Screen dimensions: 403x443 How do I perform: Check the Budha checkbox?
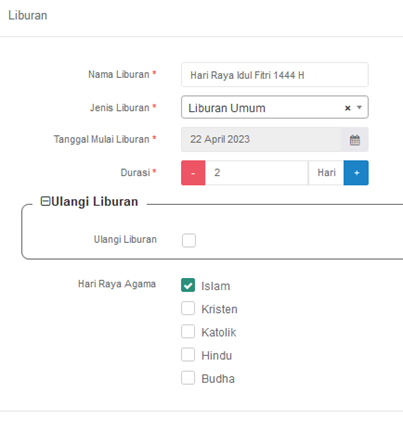pyautogui.click(x=188, y=378)
